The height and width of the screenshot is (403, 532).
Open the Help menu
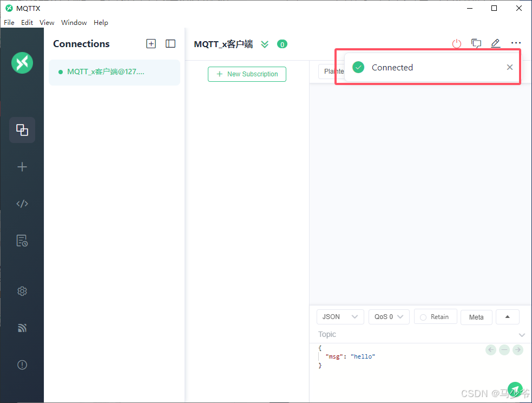pyautogui.click(x=101, y=22)
